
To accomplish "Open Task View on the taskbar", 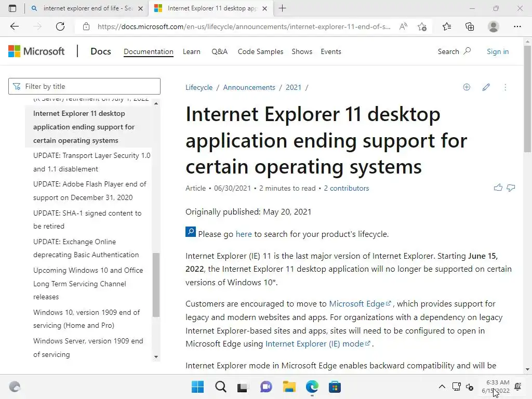I will (243, 387).
